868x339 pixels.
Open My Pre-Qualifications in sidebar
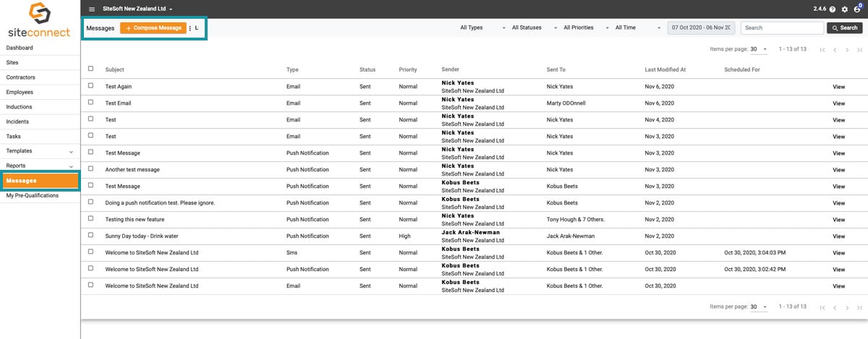click(40, 195)
